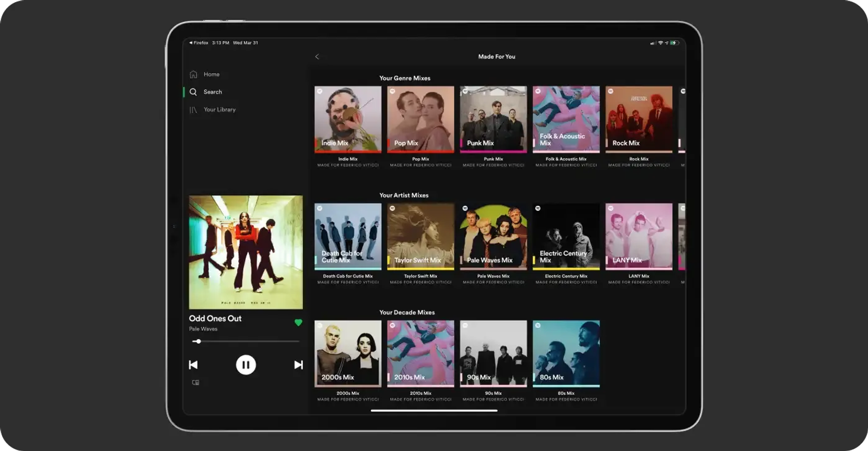This screenshot has width=868, height=451.
Task: Open the LANY Mix cover
Action: click(639, 236)
